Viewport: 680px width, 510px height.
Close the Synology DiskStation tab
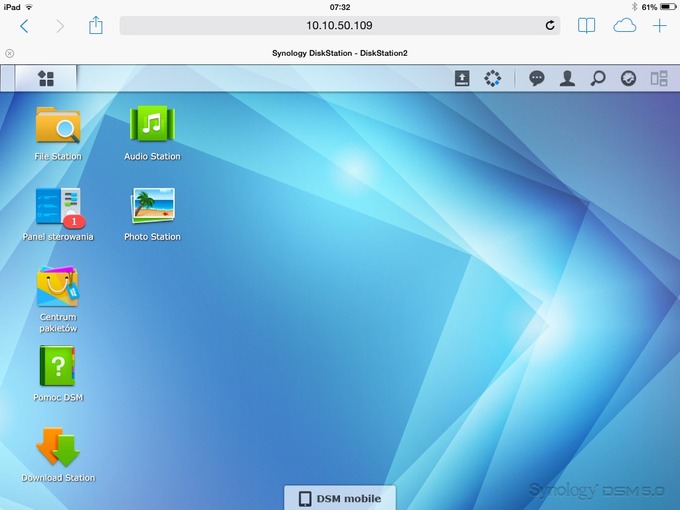(10, 53)
